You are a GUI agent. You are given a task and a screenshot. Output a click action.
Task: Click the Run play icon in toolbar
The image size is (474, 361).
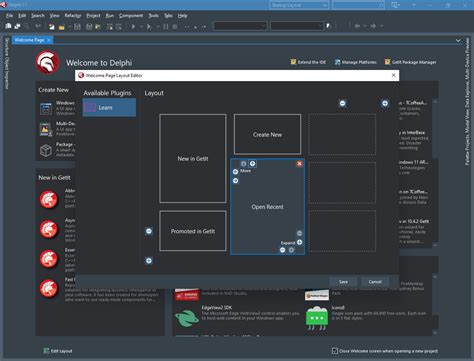pos(133,26)
